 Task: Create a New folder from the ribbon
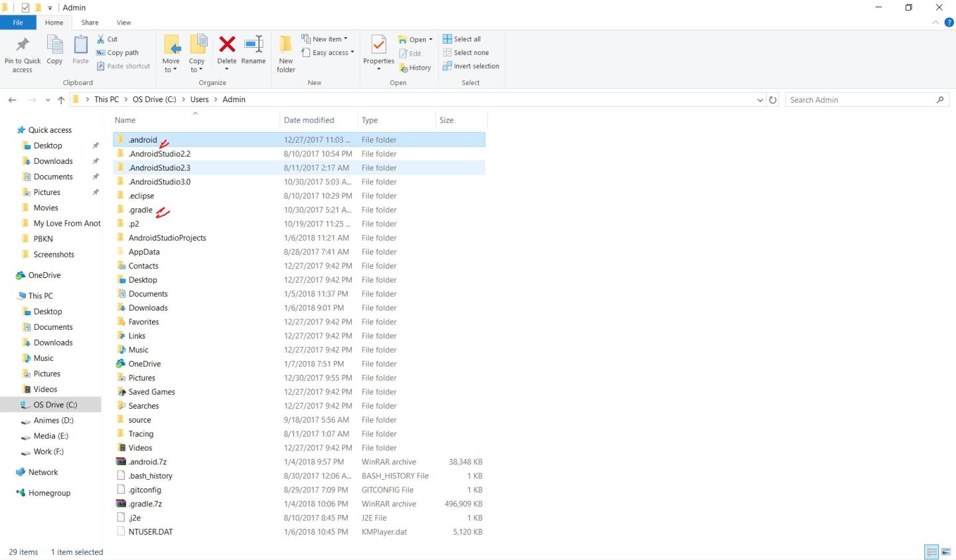(x=286, y=53)
